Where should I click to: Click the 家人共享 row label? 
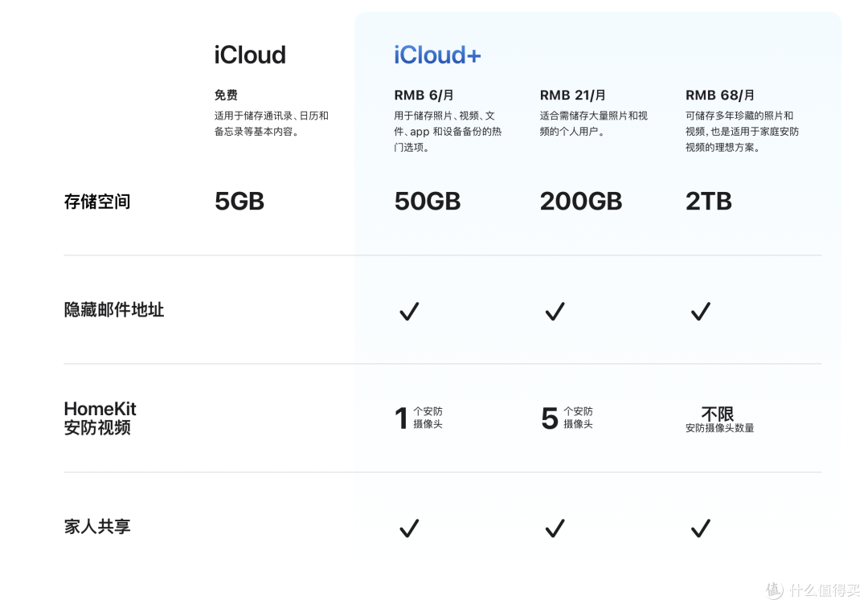[97, 526]
